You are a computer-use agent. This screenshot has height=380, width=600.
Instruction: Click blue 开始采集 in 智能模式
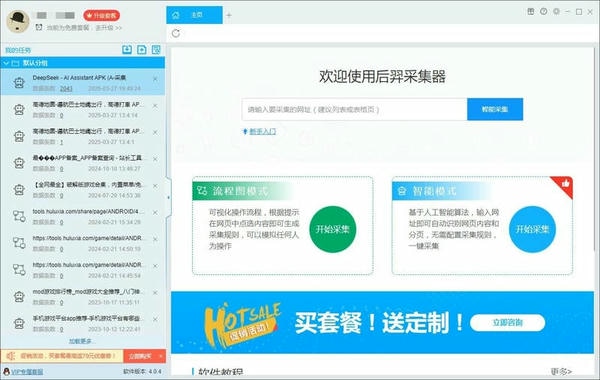pos(532,229)
